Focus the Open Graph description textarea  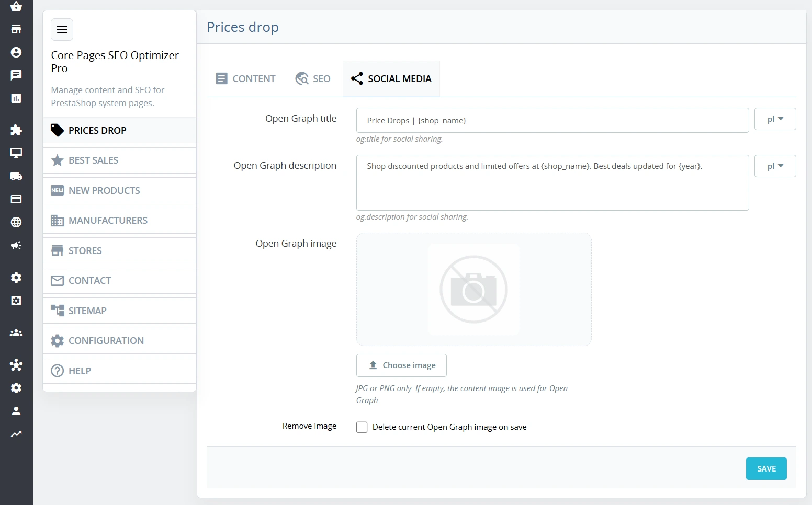(552, 182)
